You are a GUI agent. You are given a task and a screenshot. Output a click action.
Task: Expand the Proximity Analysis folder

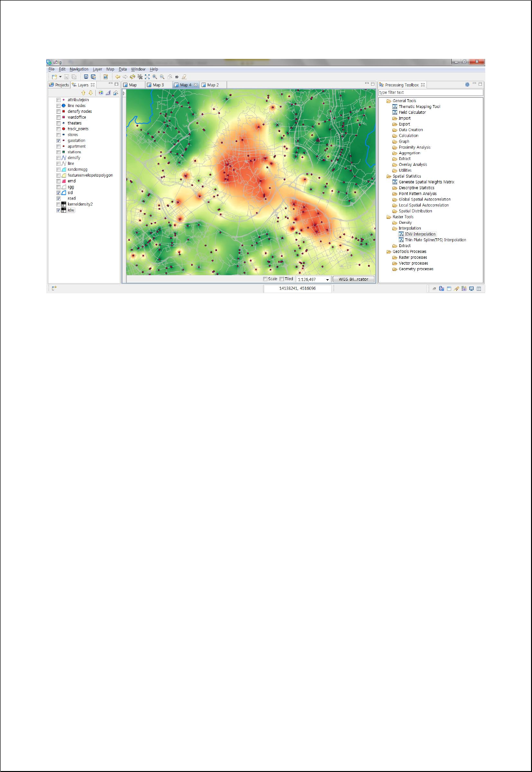395,147
